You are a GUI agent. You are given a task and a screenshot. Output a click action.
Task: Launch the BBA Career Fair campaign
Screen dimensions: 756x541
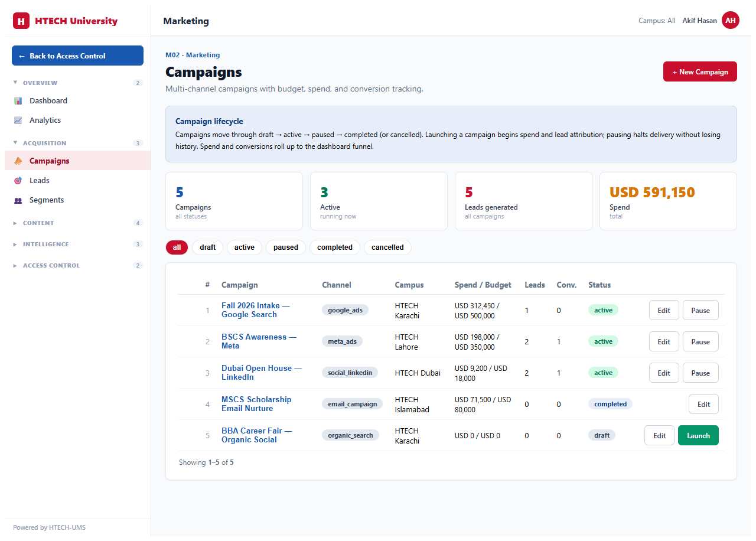(698, 435)
